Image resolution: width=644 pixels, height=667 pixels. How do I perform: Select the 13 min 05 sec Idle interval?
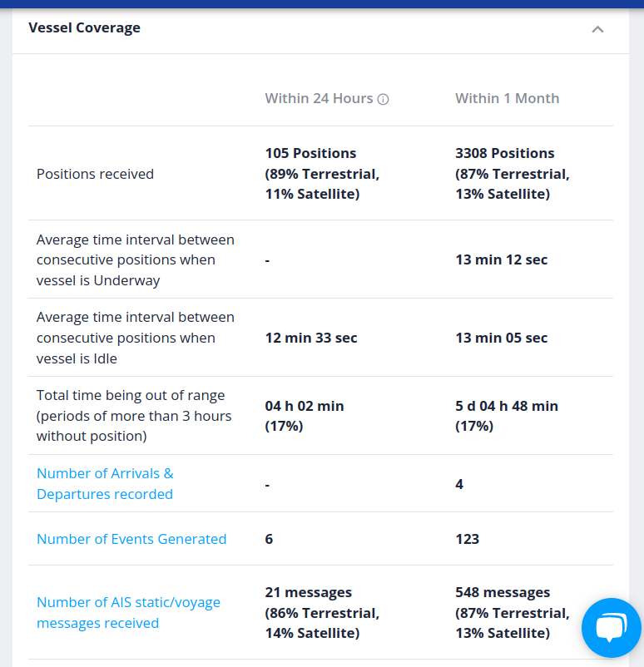coord(502,338)
